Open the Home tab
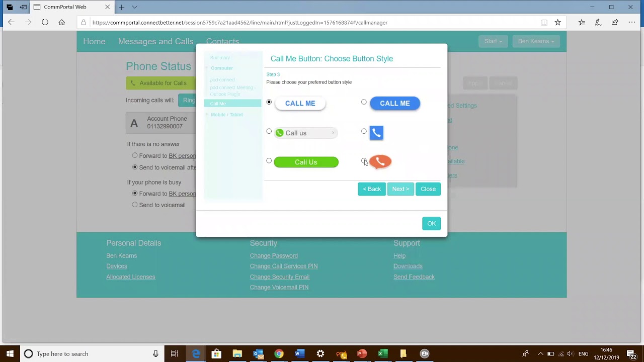 [x=94, y=42]
